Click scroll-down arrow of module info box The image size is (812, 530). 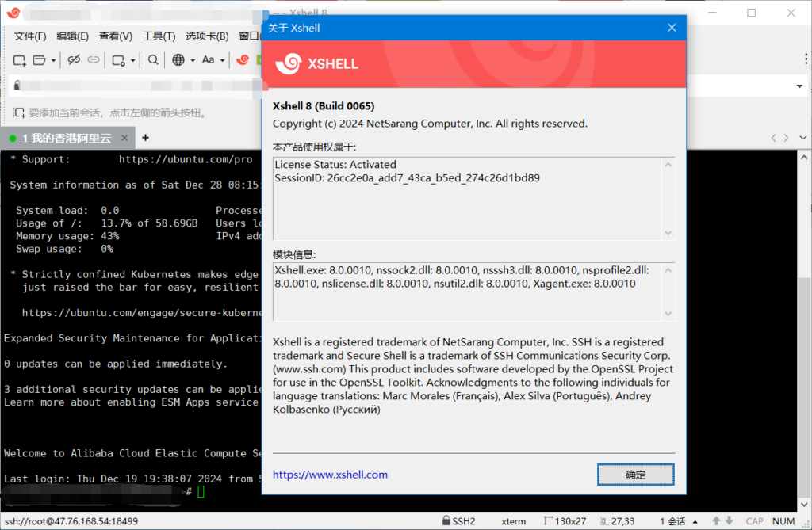pos(668,314)
